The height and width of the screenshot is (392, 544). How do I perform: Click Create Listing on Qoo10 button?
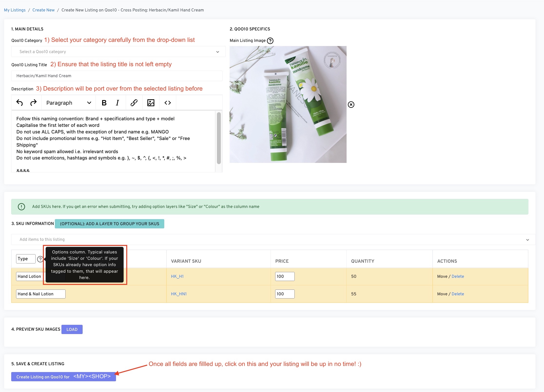coord(63,377)
